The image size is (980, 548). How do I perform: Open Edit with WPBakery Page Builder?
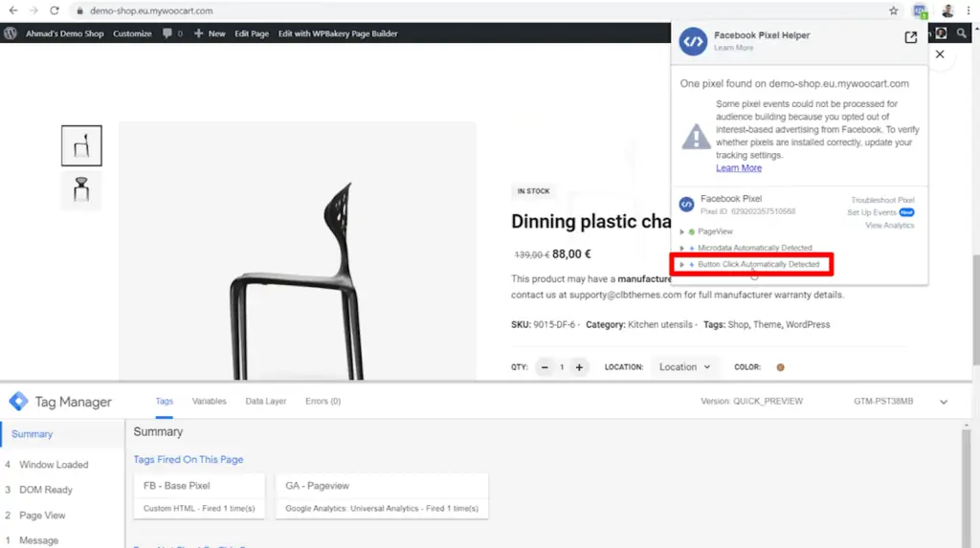[338, 33]
